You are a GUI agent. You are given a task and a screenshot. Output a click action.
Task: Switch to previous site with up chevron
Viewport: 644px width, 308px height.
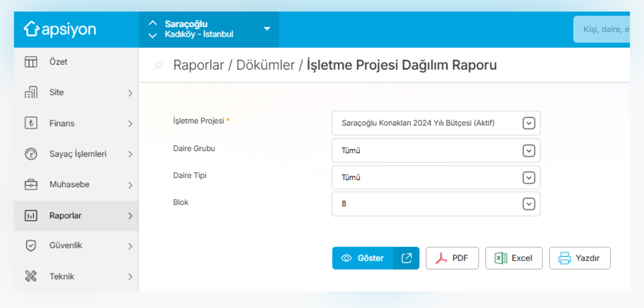click(153, 23)
